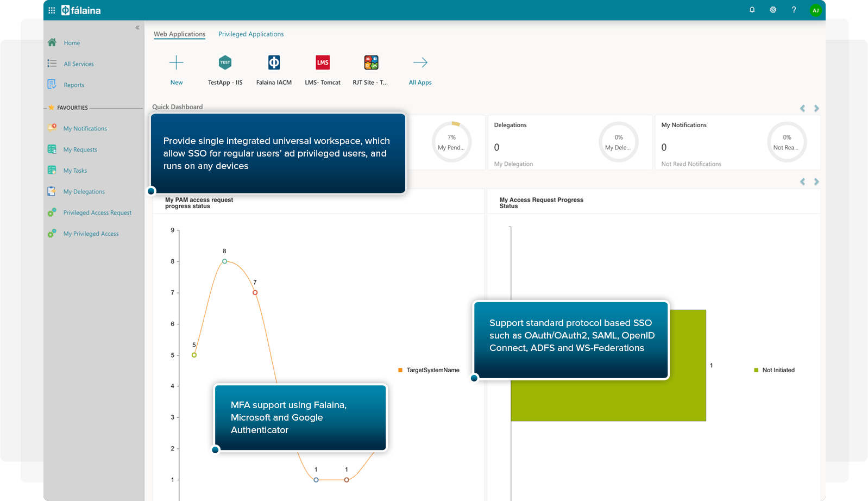
Task: Open My Tasks favourite link
Action: coord(75,171)
